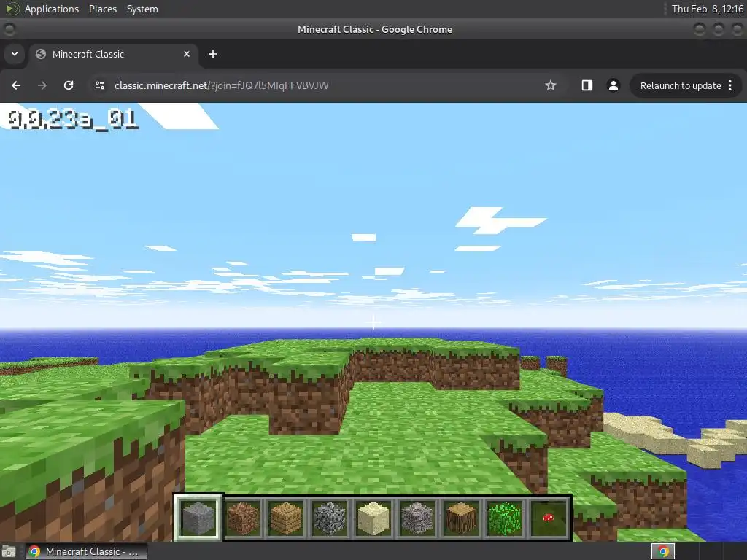Open the clock showing Thu Feb 8, 12:16
Image resolution: width=747 pixels, height=560 pixels.
click(708, 9)
